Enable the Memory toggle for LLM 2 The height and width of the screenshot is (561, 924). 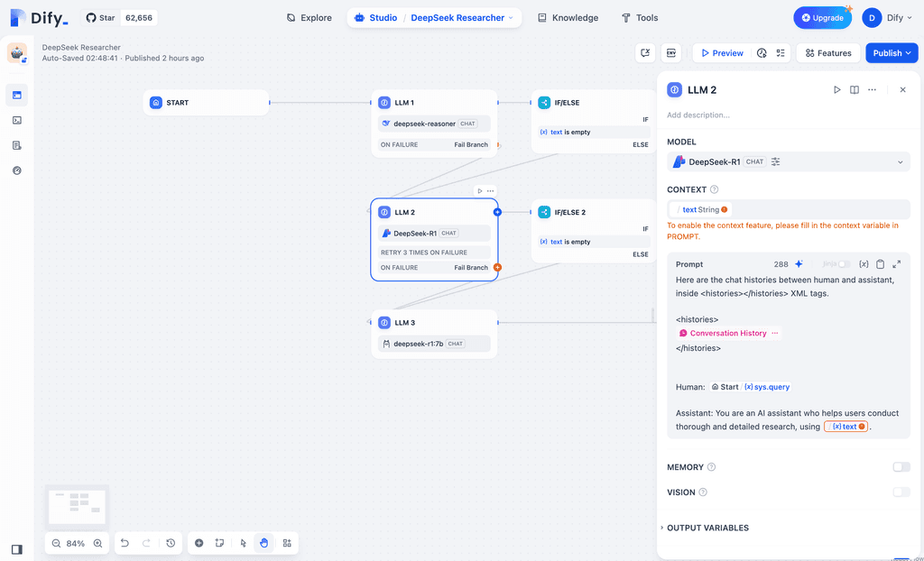901,467
